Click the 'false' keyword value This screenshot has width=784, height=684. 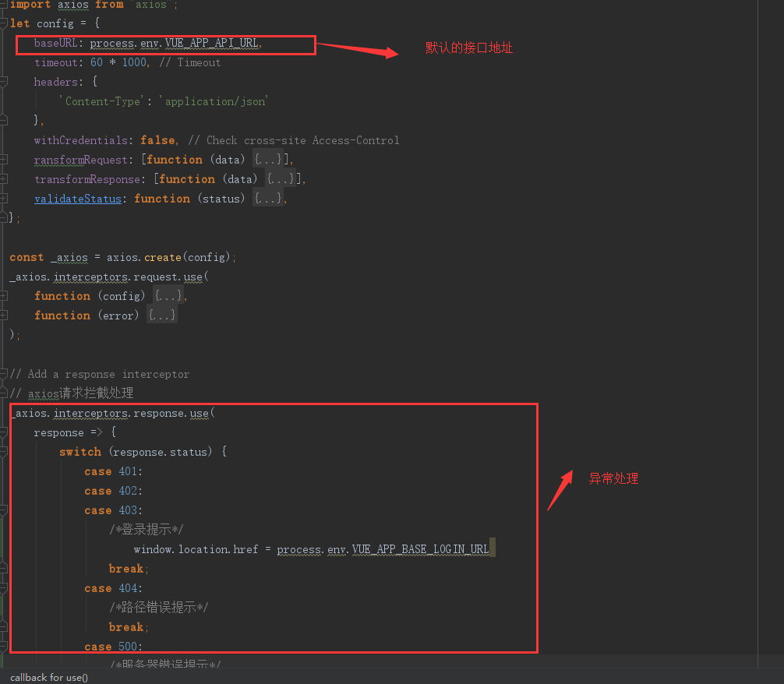point(157,140)
